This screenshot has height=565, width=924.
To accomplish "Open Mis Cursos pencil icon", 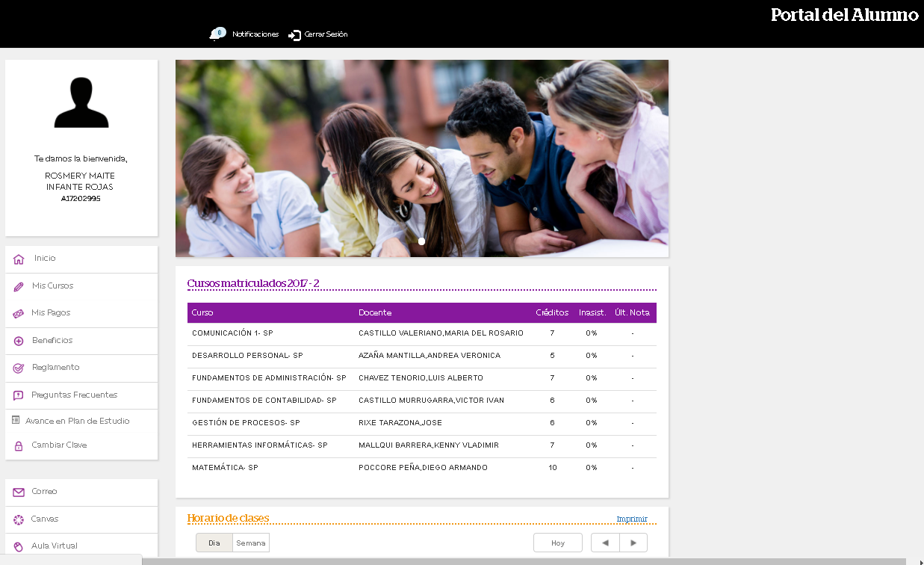I will 18,285.
